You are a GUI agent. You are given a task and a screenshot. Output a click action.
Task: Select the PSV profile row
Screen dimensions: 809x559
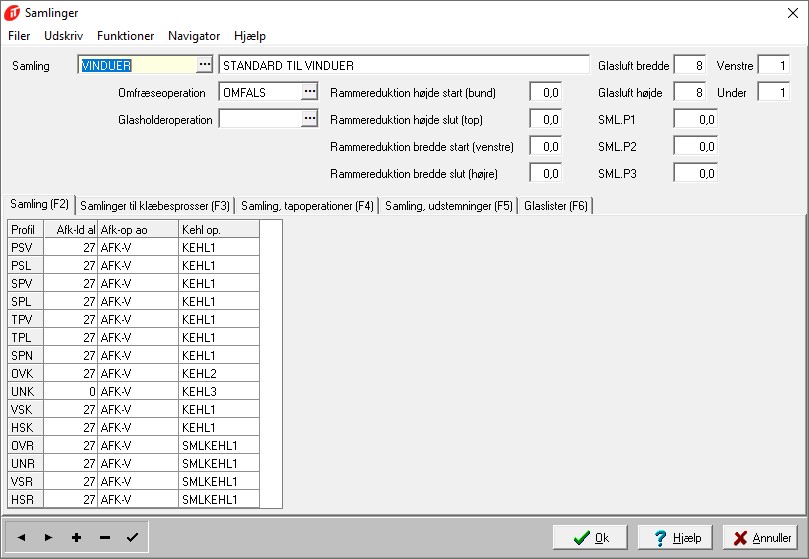point(134,247)
